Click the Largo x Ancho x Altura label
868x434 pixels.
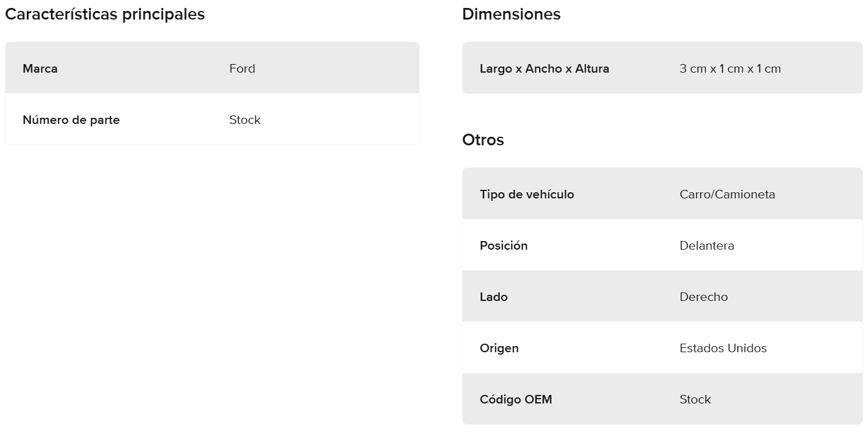point(544,68)
